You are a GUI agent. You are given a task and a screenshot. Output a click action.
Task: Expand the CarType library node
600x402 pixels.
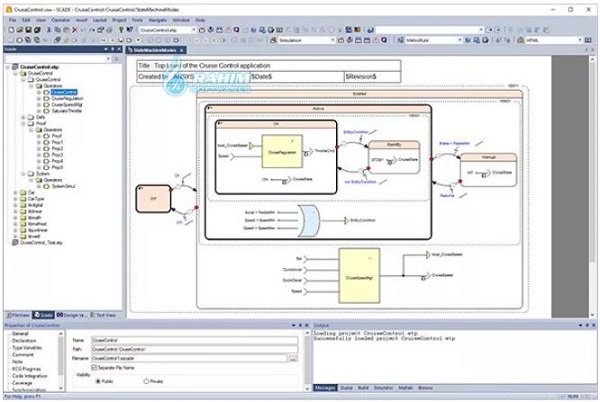click(x=15, y=199)
